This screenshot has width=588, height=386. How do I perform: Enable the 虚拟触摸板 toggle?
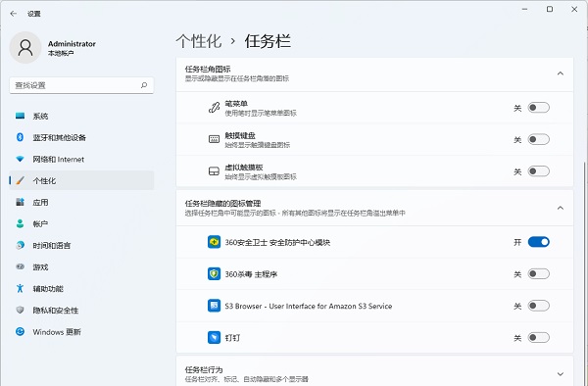click(x=538, y=171)
